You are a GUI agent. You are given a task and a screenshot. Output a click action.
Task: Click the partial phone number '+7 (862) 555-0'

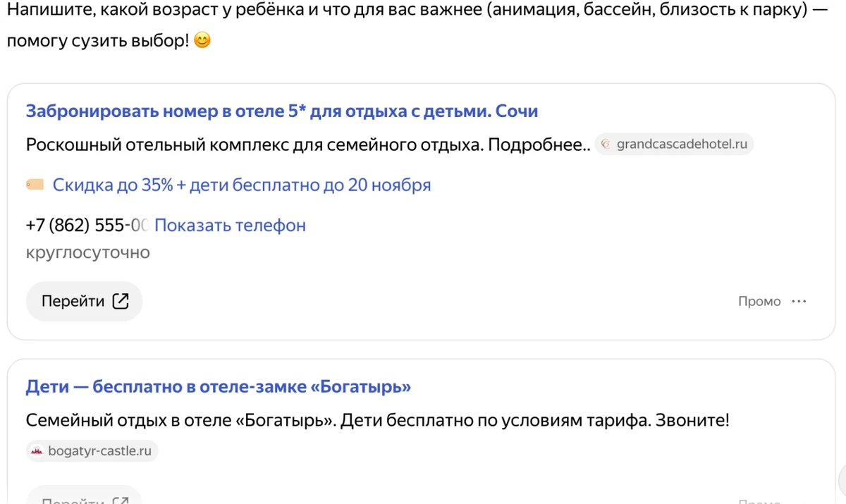click(x=87, y=226)
